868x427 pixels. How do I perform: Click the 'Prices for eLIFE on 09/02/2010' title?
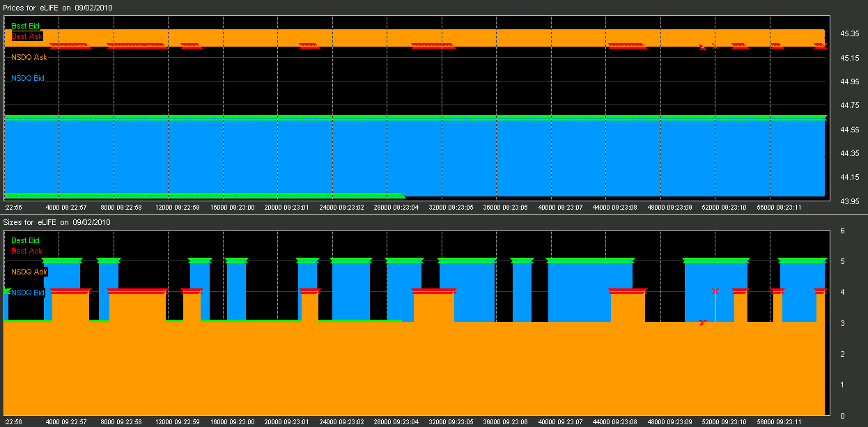coord(58,7)
